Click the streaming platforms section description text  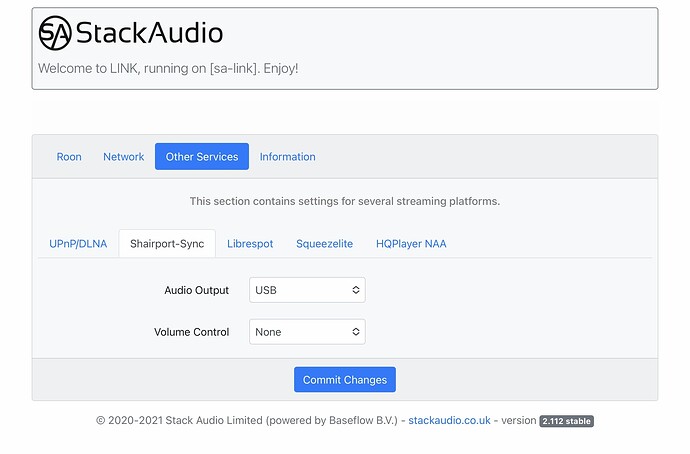344,201
